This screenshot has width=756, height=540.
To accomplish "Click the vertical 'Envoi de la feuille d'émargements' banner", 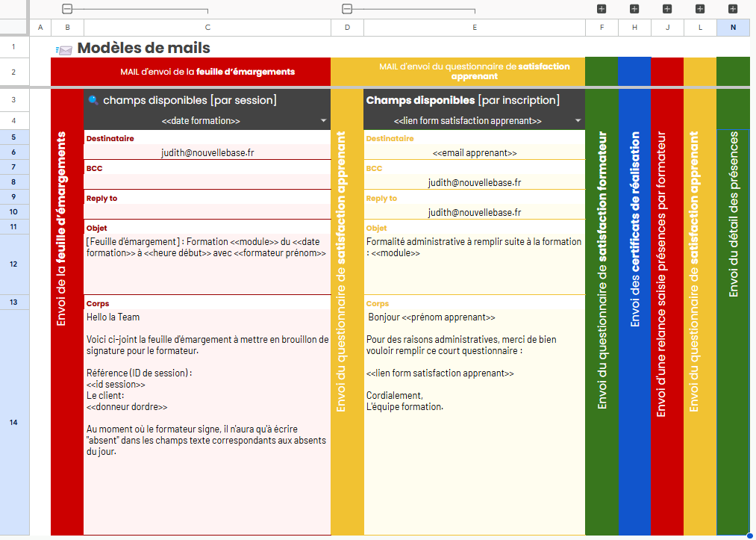I will pyautogui.click(x=67, y=311).
